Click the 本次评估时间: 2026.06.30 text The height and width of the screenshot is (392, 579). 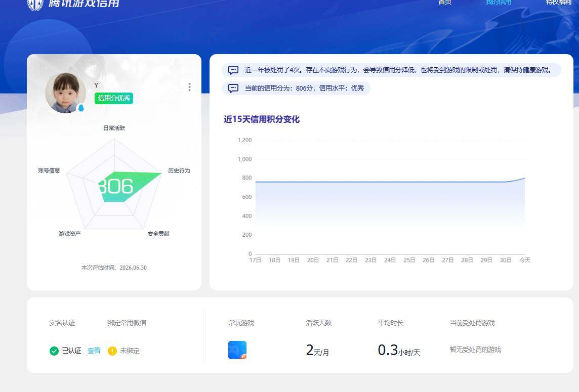tap(114, 268)
